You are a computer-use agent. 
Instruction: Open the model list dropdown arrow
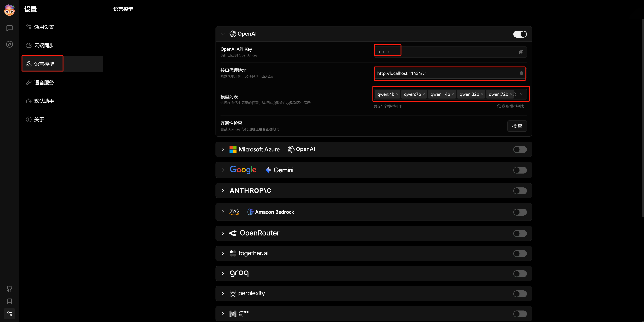[x=522, y=94]
